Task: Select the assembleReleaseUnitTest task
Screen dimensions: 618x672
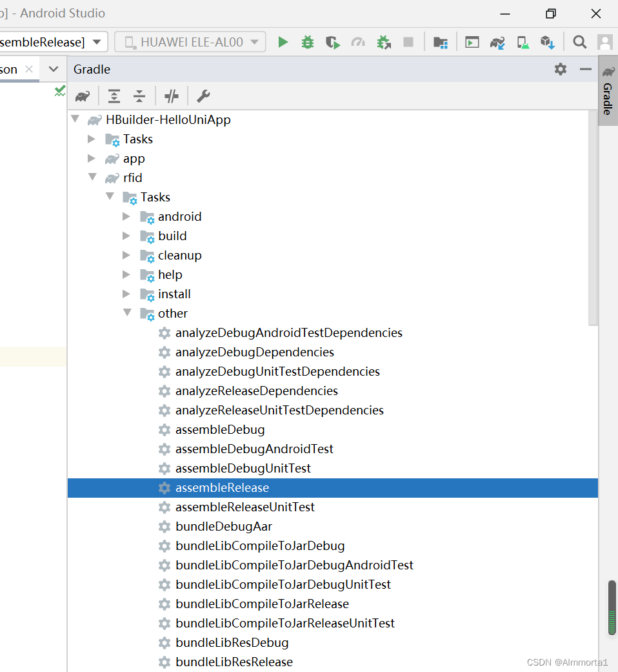Action: coord(245,507)
